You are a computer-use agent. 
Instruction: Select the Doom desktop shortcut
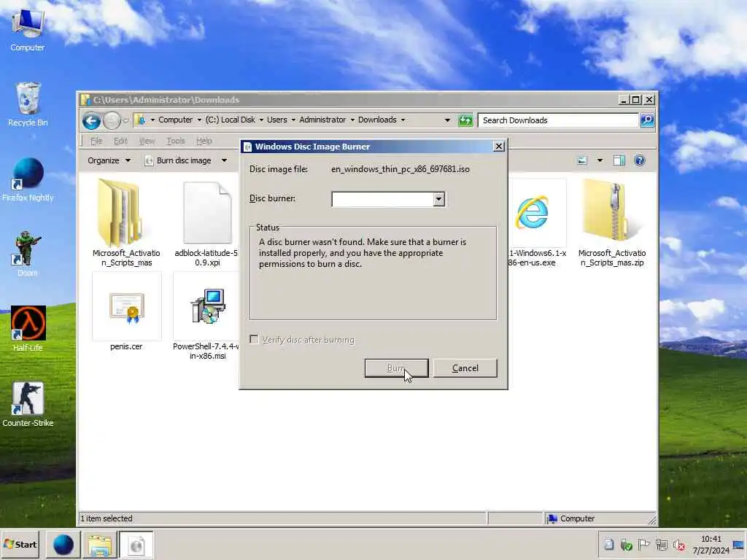[27, 254]
